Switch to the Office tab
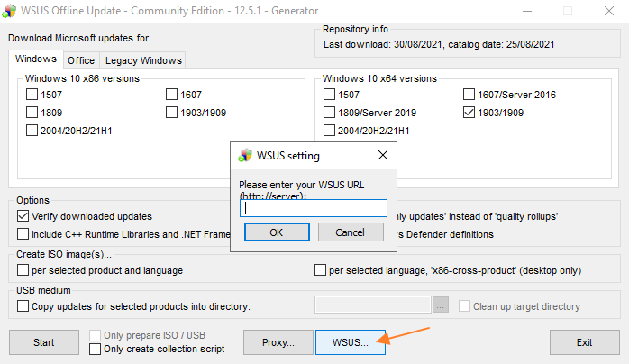Image resolution: width=629 pixels, height=364 pixels. point(80,61)
